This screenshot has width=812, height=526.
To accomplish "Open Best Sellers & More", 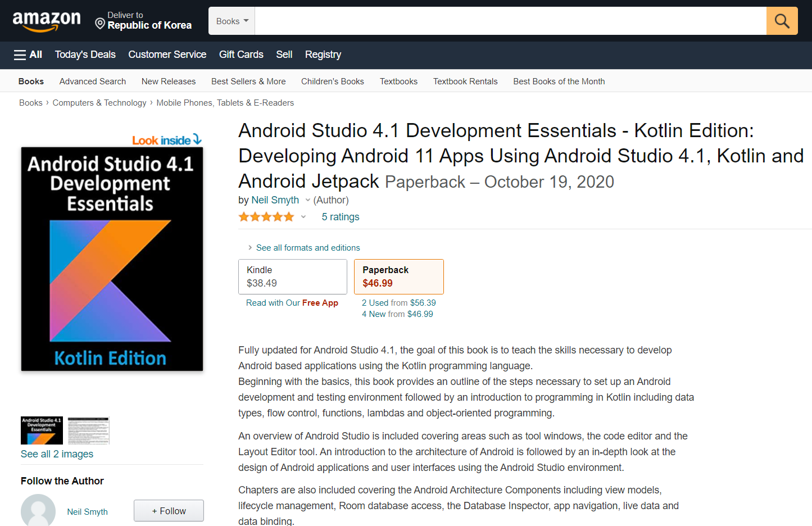I will (248, 81).
